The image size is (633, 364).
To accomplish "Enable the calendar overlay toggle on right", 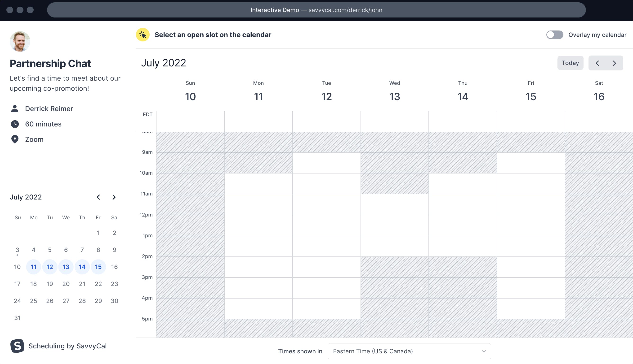I will coord(555,35).
